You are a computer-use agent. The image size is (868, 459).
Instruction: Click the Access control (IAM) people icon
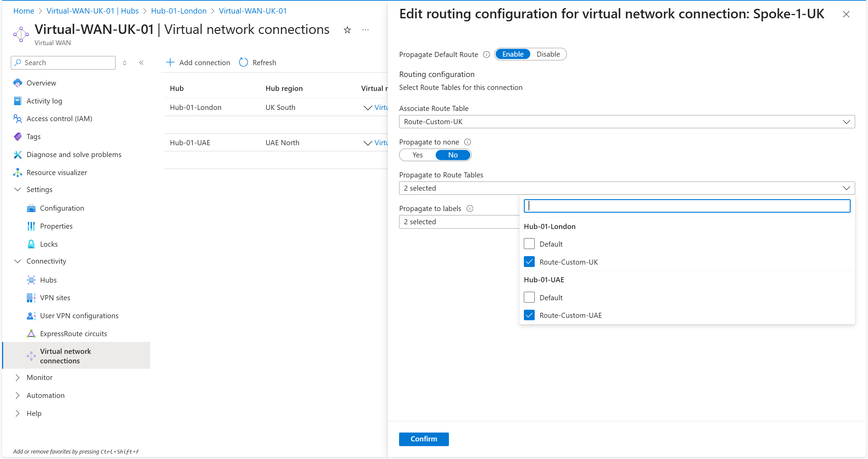coord(18,118)
